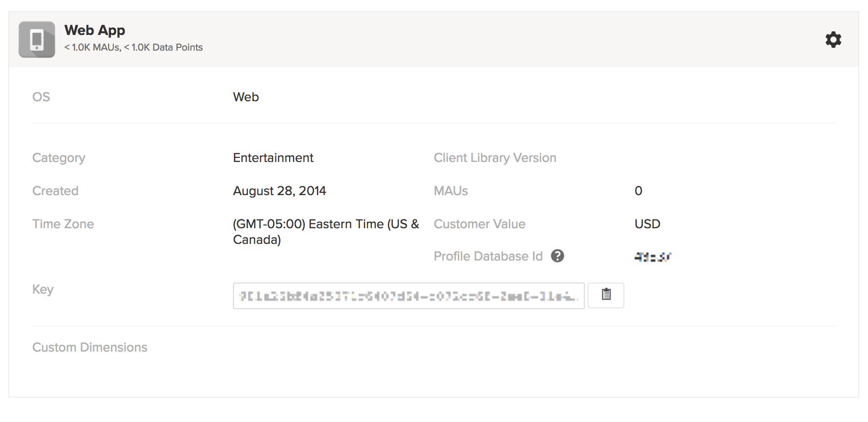This screenshot has width=868, height=422.
Task: Open the Web App settings gear
Action: tap(833, 40)
